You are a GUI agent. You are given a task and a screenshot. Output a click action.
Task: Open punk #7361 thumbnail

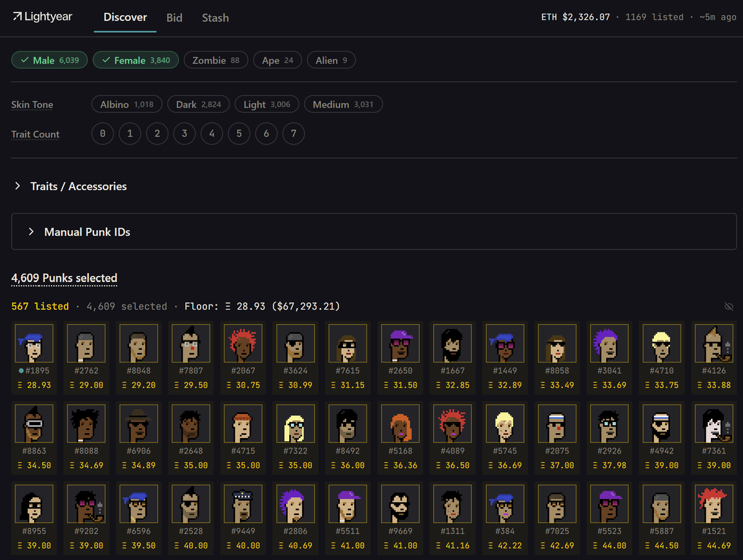coord(714,423)
